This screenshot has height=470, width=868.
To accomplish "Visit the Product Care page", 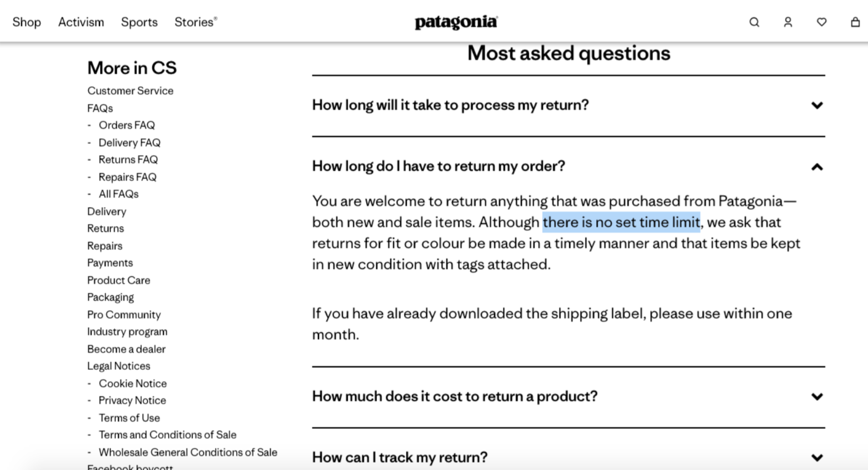I will (119, 280).
